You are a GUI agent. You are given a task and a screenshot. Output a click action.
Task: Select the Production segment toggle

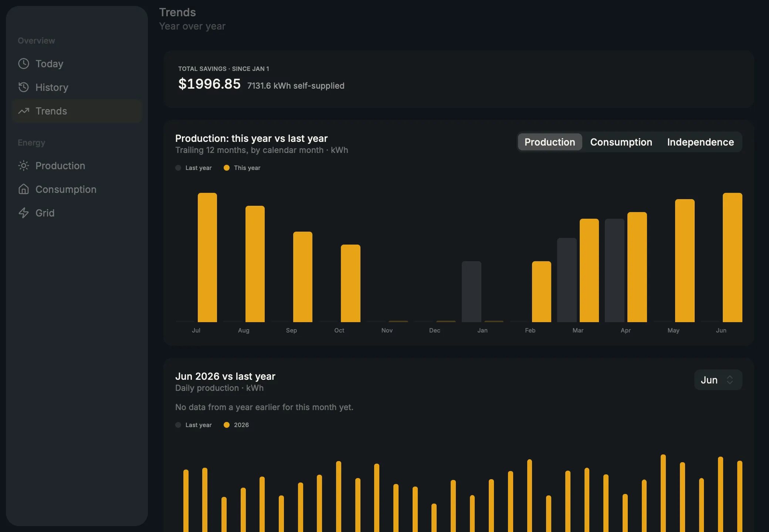[x=550, y=142]
